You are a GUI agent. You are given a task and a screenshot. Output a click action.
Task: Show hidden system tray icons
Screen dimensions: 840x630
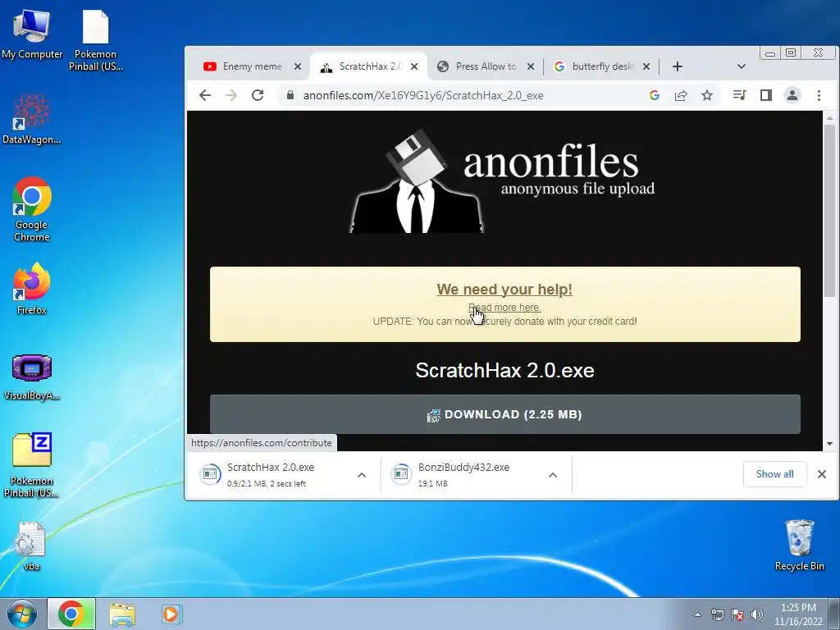point(697,614)
